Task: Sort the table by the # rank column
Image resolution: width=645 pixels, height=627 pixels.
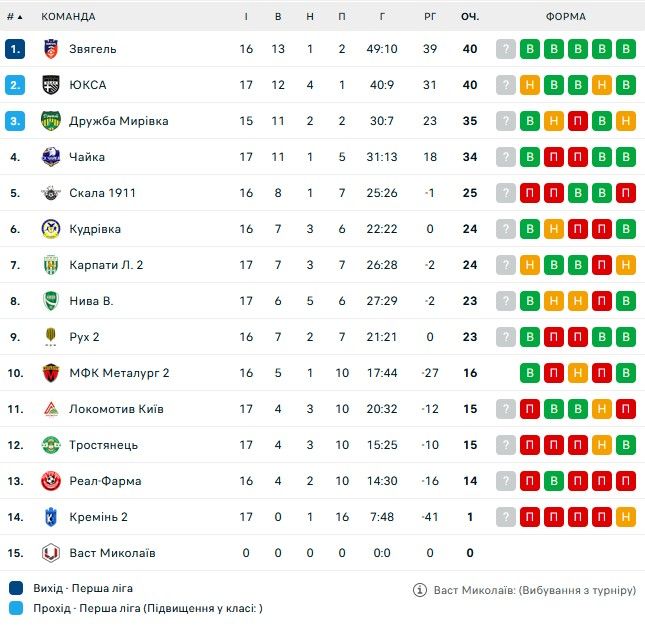Action: [13, 17]
